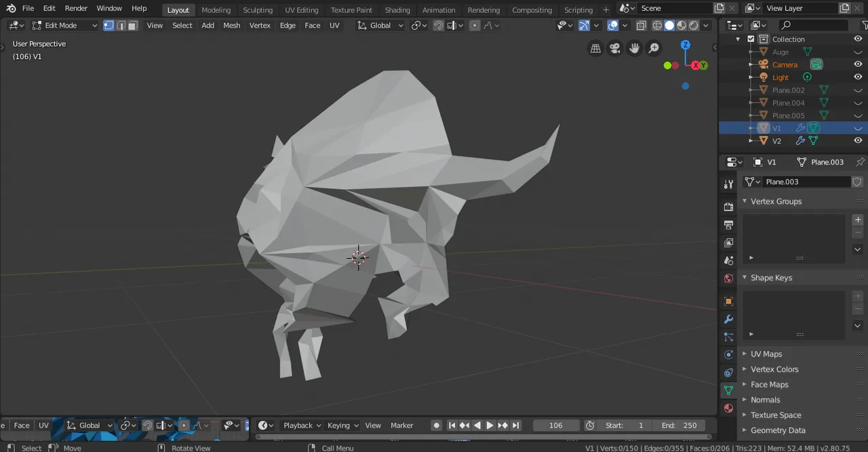Click the pan view hand icon

(x=634, y=48)
